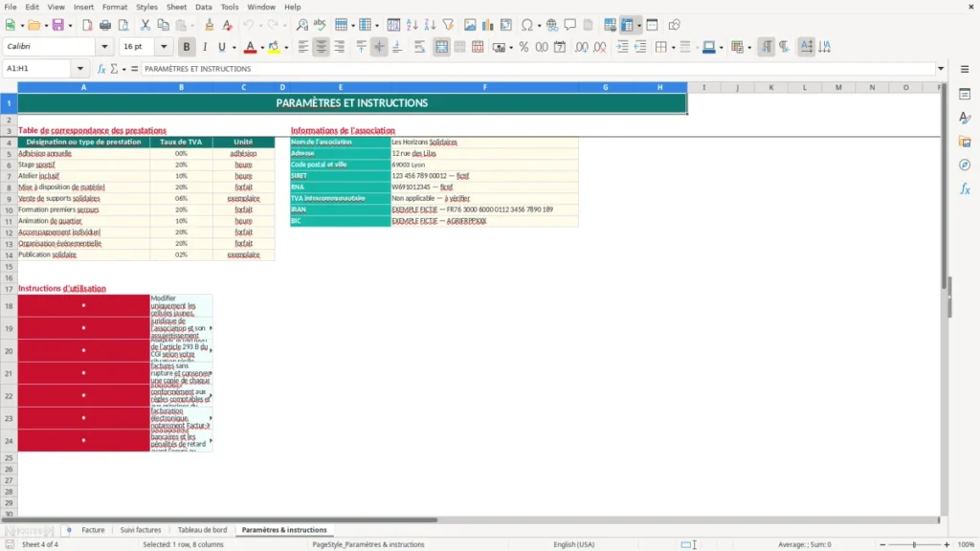Open a file with folder icon

tap(33, 25)
